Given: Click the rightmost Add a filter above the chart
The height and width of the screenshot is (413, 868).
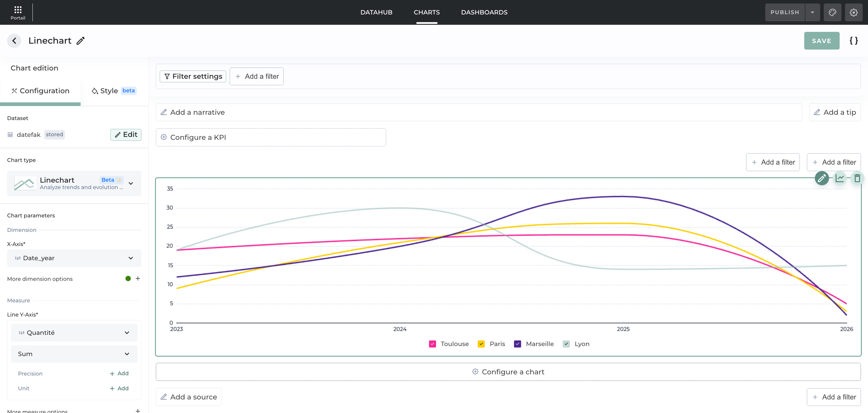Looking at the screenshot, I should pyautogui.click(x=834, y=162).
